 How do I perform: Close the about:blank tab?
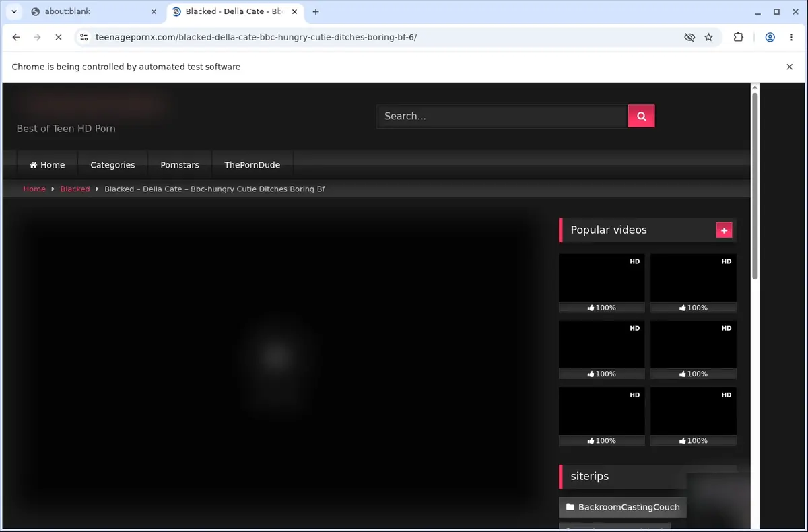[x=154, y=11]
